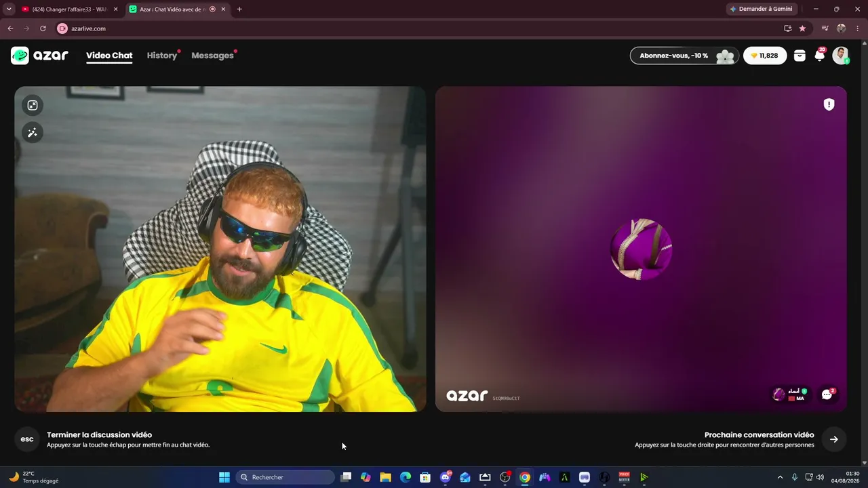Open the volume control in system tray
This screenshot has height=488, width=868.
[x=821, y=477]
